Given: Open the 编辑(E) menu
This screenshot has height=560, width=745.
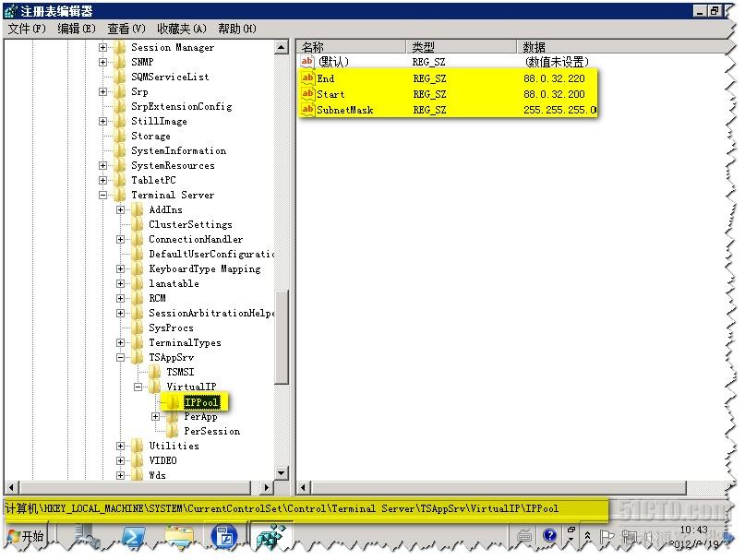Looking at the screenshot, I should pyautogui.click(x=77, y=29).
